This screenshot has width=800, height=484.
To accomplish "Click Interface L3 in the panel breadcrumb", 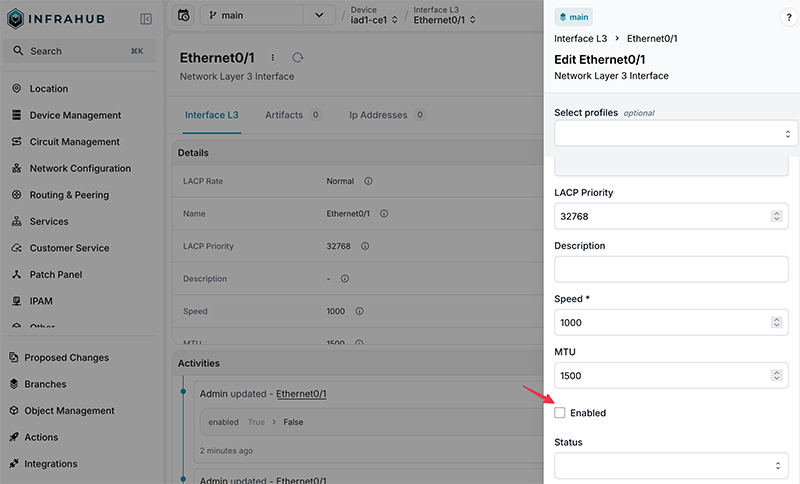I will [581, 39].
